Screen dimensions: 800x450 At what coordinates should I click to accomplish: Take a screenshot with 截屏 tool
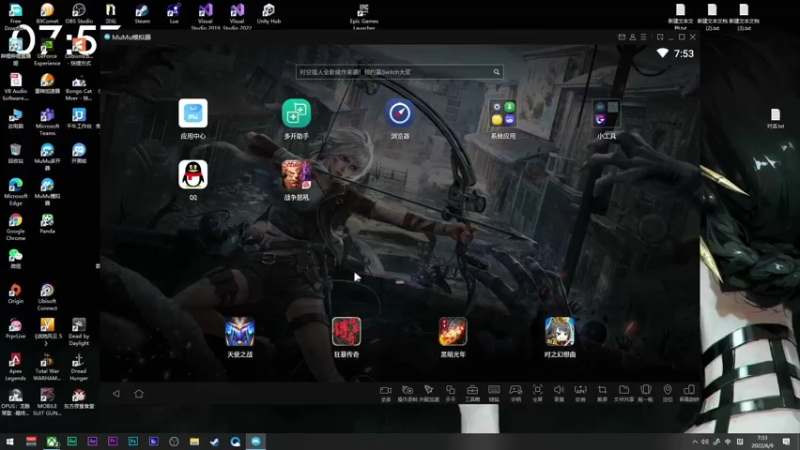click(x=602, y=393)
